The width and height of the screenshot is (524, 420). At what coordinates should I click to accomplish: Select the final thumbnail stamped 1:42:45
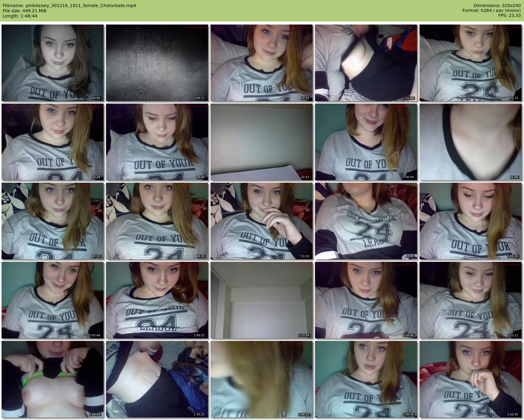pos(471,379)
